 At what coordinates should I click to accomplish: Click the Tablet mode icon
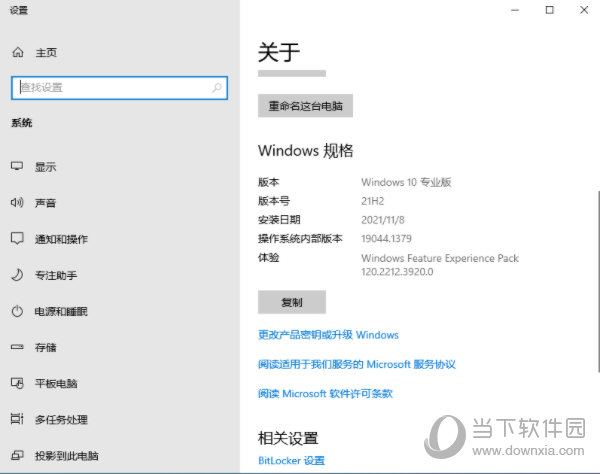tap(17, 383)
